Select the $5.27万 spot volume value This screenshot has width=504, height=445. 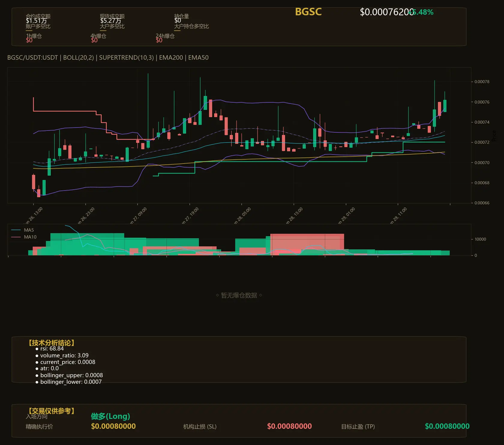(x=111, y=21)
